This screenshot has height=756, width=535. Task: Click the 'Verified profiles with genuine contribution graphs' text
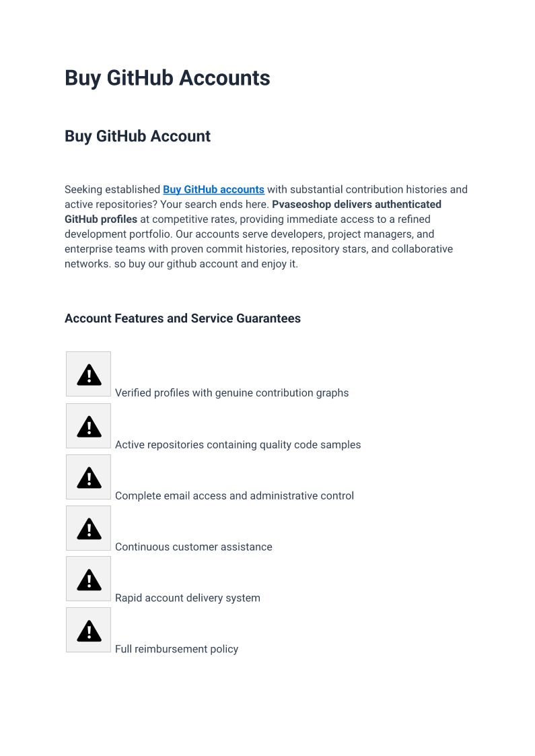point(231,393)
